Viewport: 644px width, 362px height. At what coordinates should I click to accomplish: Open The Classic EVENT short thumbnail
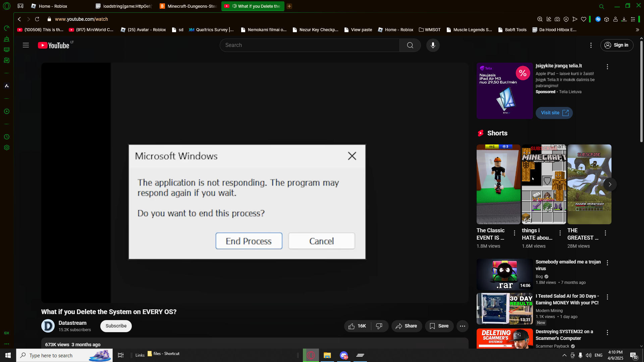(498, 184)
